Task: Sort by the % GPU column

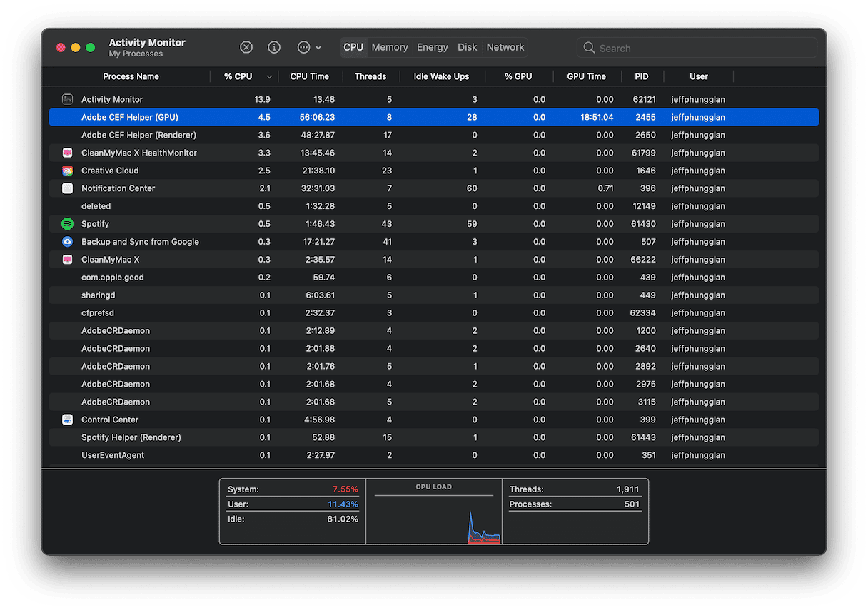Action: (x=518, y=76)
